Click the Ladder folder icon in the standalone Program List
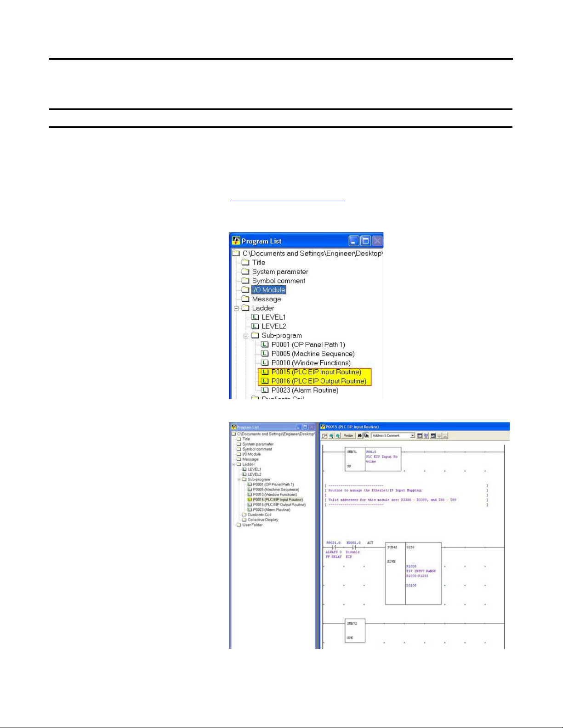Image resolution: width=563 pixels, height=728 pixels. (245, 308)
